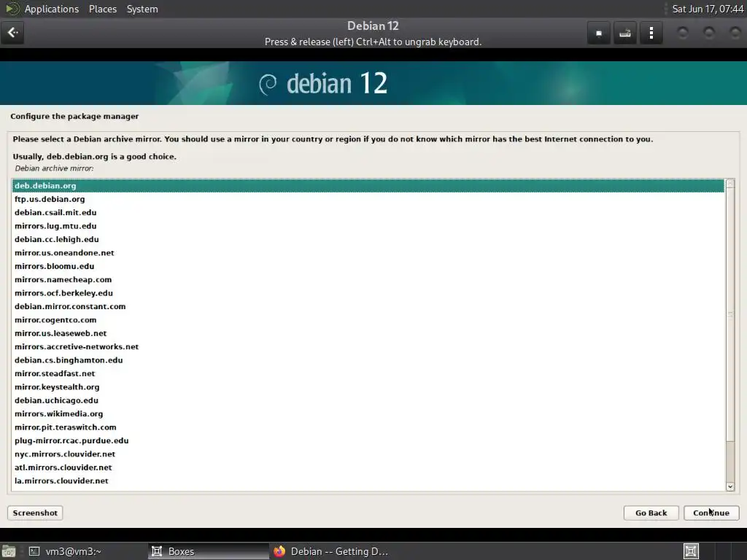This screenshot has height=560, width=747.
Task: Select mirror.cogentco.com mirror
Action: (x=368, y=320)
